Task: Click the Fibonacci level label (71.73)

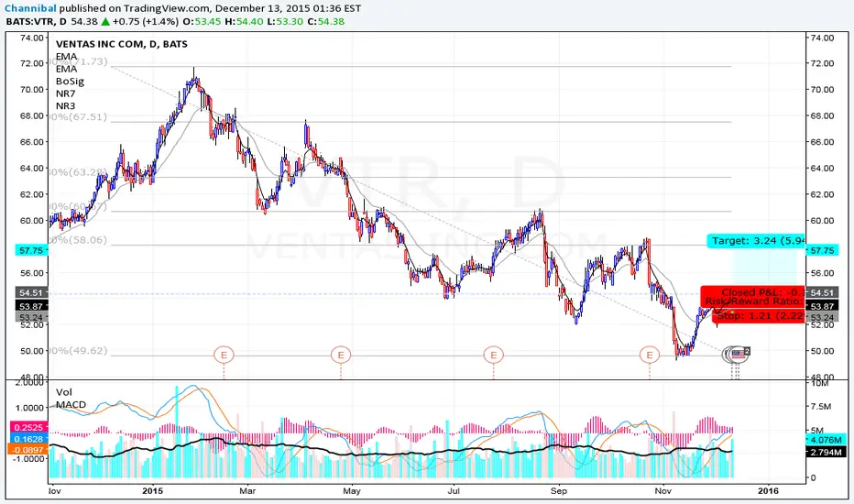Action: pyautogui.click(x=79, y=61)
